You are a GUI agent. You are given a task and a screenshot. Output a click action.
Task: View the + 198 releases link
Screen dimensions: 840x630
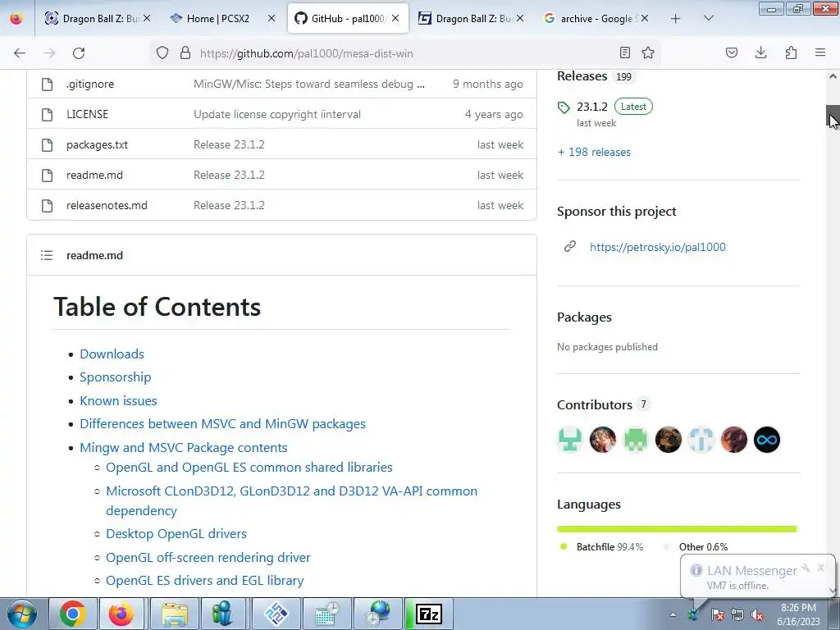pyautogui.click(x=594, y=152)
